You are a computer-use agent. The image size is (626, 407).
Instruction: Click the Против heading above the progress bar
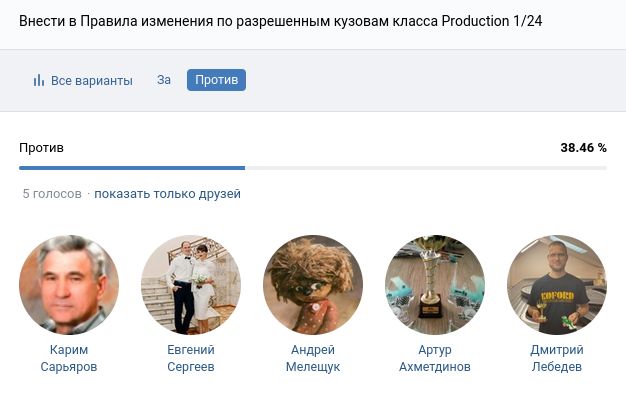(41, 147)
